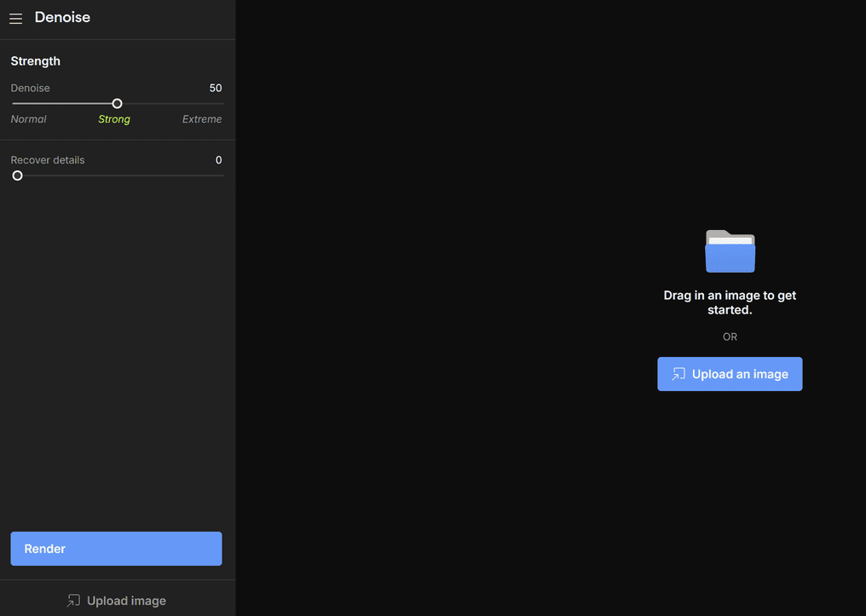Image resolution: width=866 pixels, height=616 pixels.
Task: Select the Normal denoise strength preset
Action: coord(28,119)
